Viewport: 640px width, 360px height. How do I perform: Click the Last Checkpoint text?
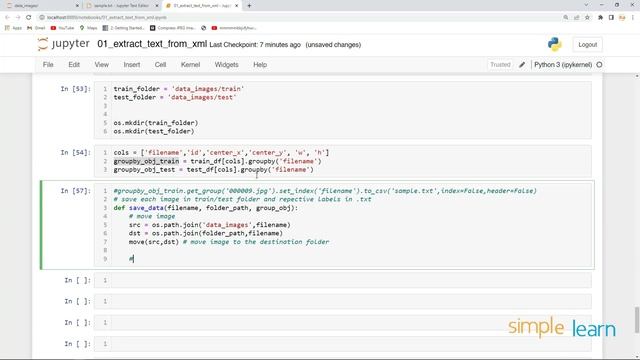pyautogui.click(x=255, y=45)
